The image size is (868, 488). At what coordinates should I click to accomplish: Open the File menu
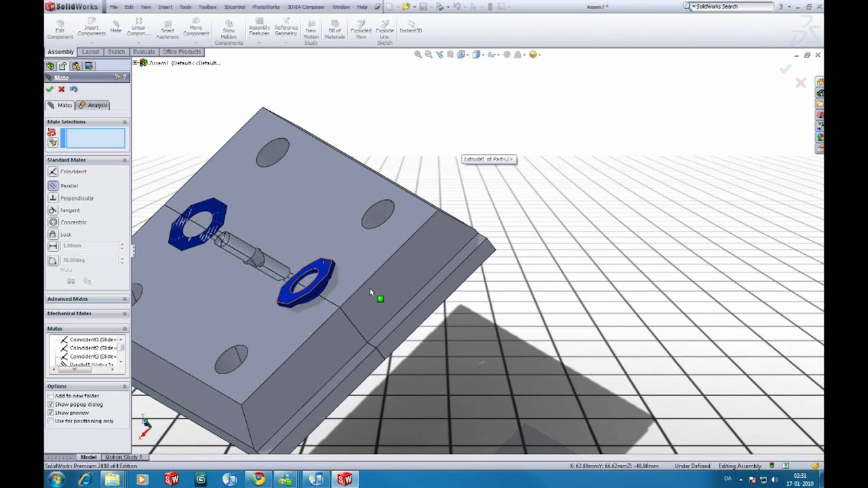(114, 7)
